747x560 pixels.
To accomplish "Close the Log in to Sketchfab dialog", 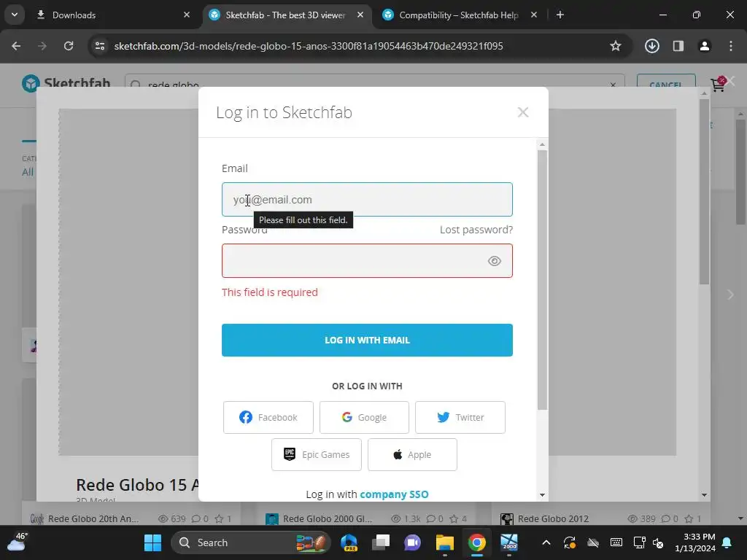I will (522, 112).
